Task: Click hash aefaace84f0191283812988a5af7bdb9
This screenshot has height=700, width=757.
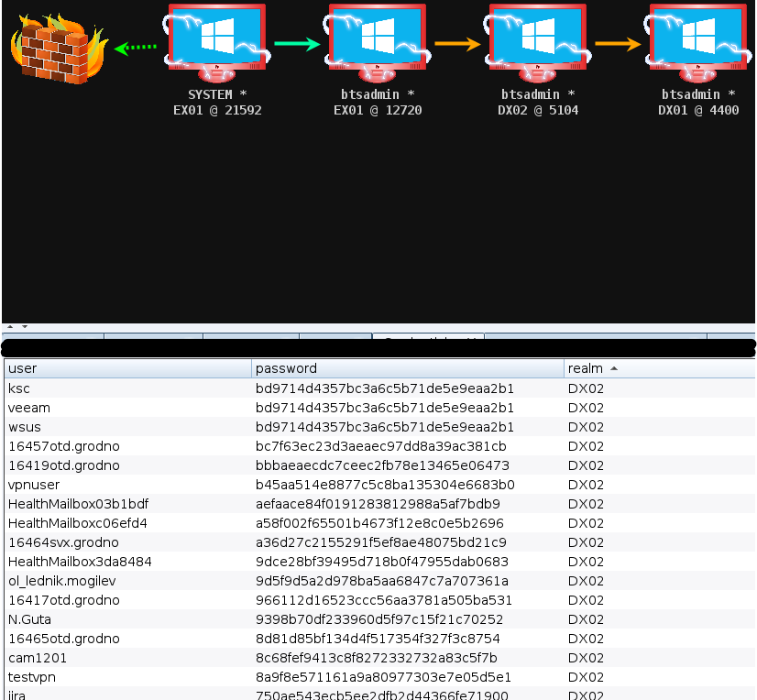Action: [378, 505]
